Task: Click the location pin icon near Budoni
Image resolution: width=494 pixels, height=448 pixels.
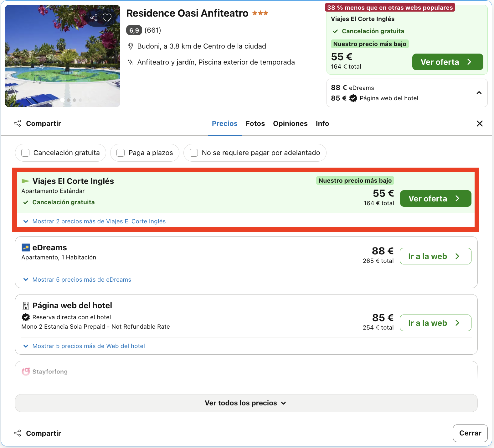Action: (131, 46)
